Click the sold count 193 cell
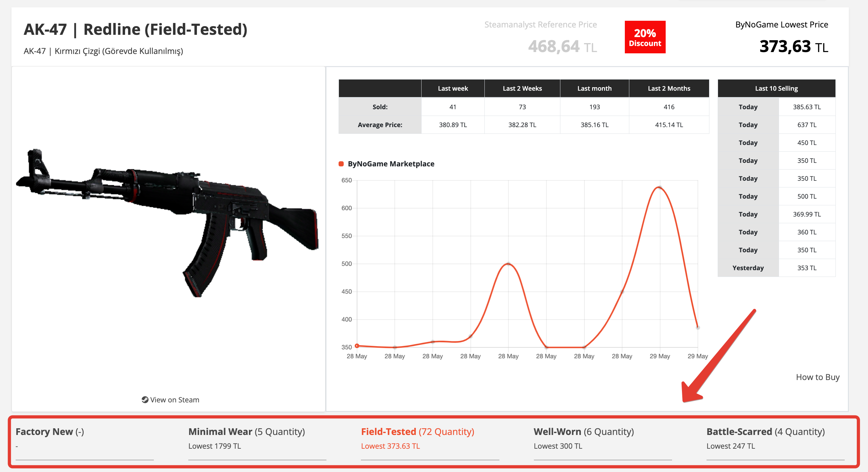The image size is (868, 472). point(595,107)
